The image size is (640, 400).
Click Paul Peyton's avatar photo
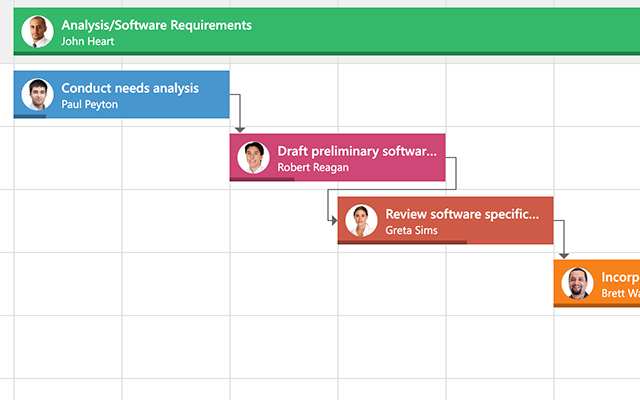pyautogui.click(x=38, y=94)
